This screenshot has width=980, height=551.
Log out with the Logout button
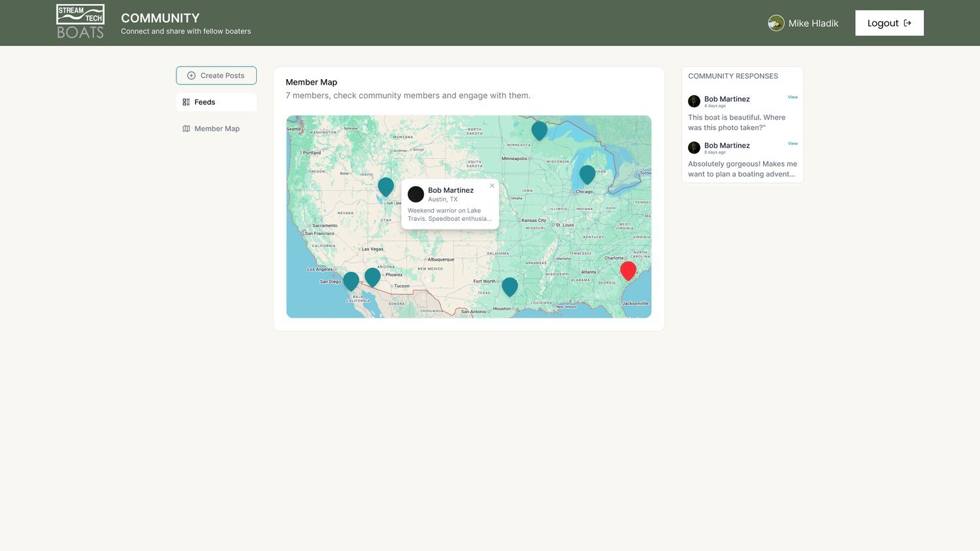889,23
